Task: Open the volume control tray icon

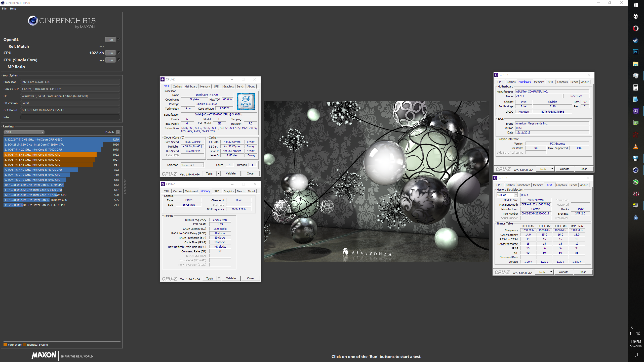Action: tap(638, 334)
